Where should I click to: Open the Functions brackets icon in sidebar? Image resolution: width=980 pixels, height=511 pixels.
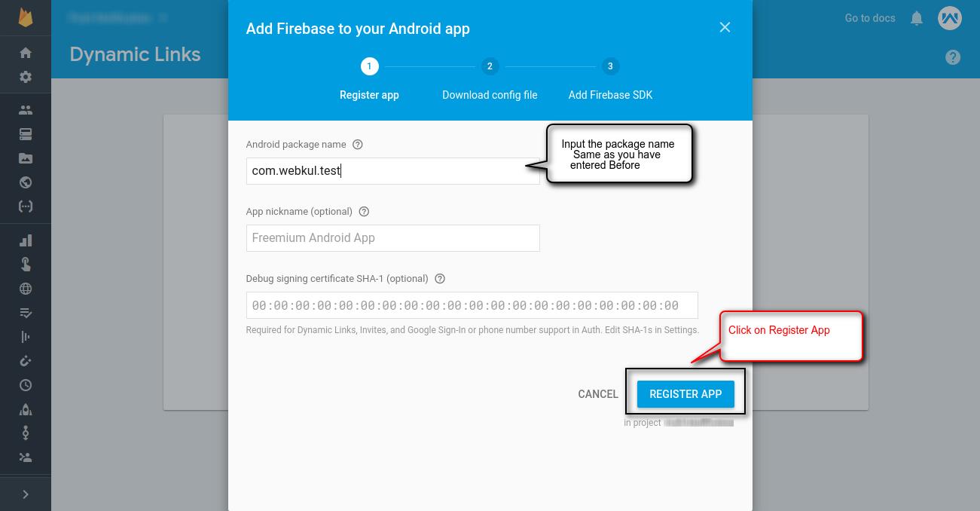click(26, 207)
